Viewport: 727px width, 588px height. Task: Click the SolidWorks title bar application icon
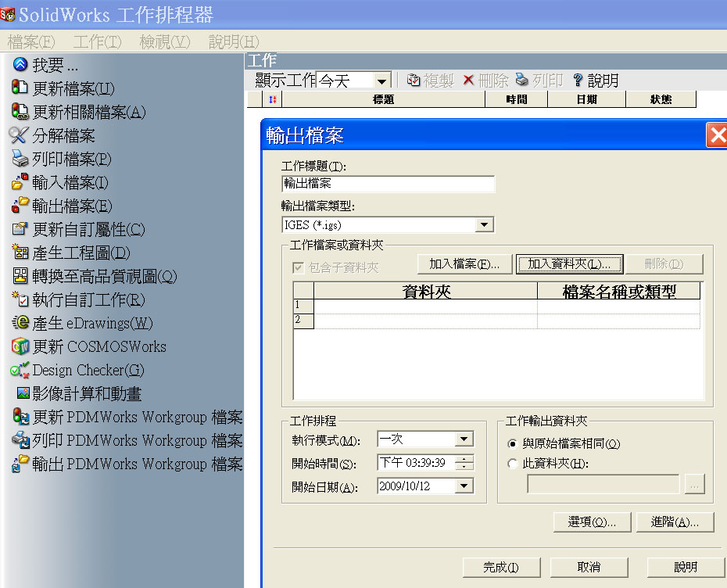pos(7,14)
